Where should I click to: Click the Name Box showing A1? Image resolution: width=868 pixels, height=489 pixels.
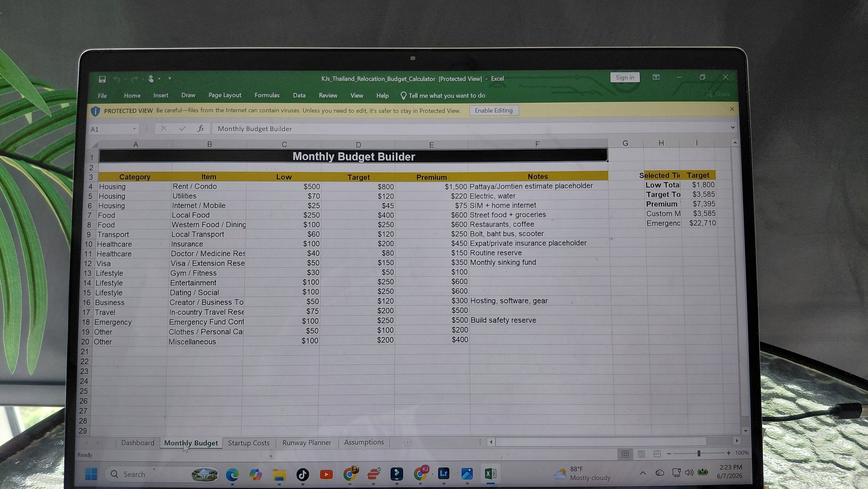[110, 129]
